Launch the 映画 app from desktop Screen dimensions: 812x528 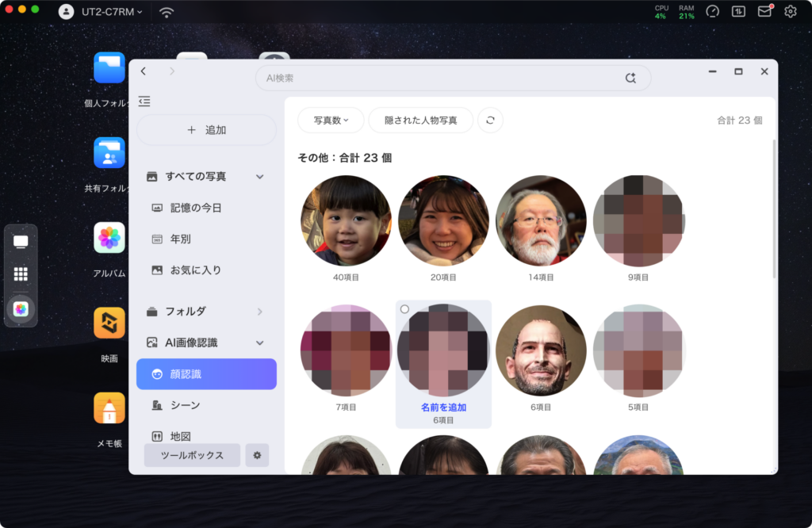[109, 323]
